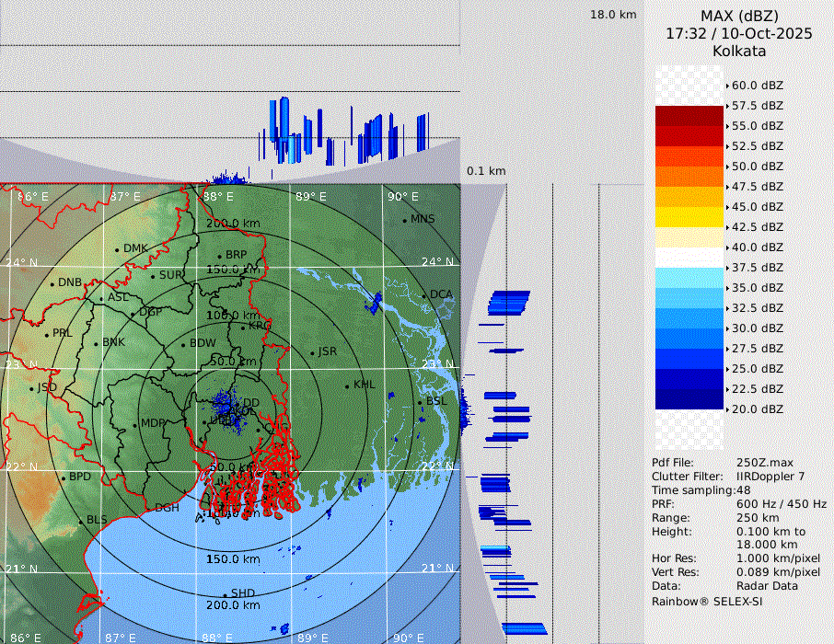Screen dimensions: 834x644
Task: Click the 200.0 km range ring label near SHD
Action: [x=233, y=605]
